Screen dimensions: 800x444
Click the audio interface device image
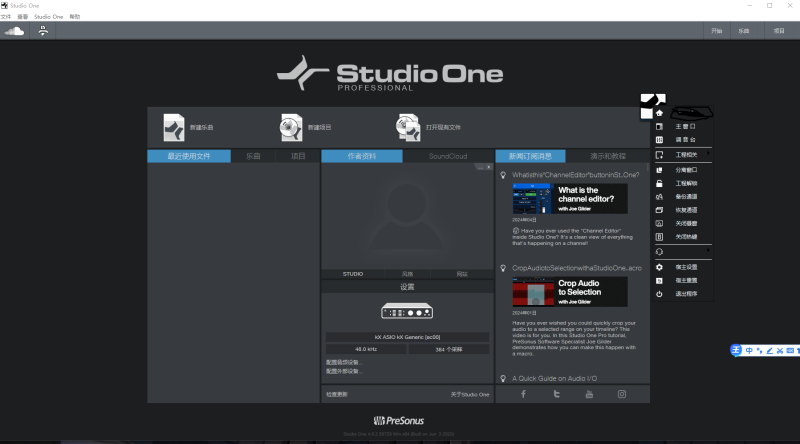coord(407,311)
